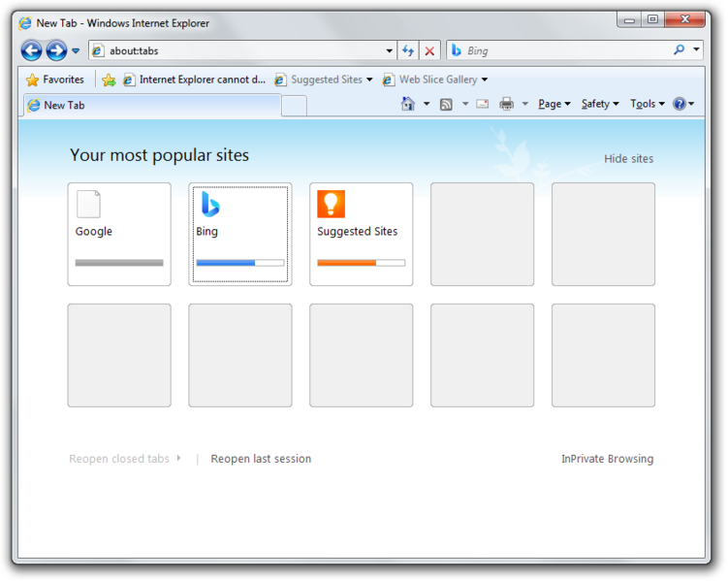Click the Read Mail icon
This screenshot has width=728, height=581.
click(x=483, y=104)
